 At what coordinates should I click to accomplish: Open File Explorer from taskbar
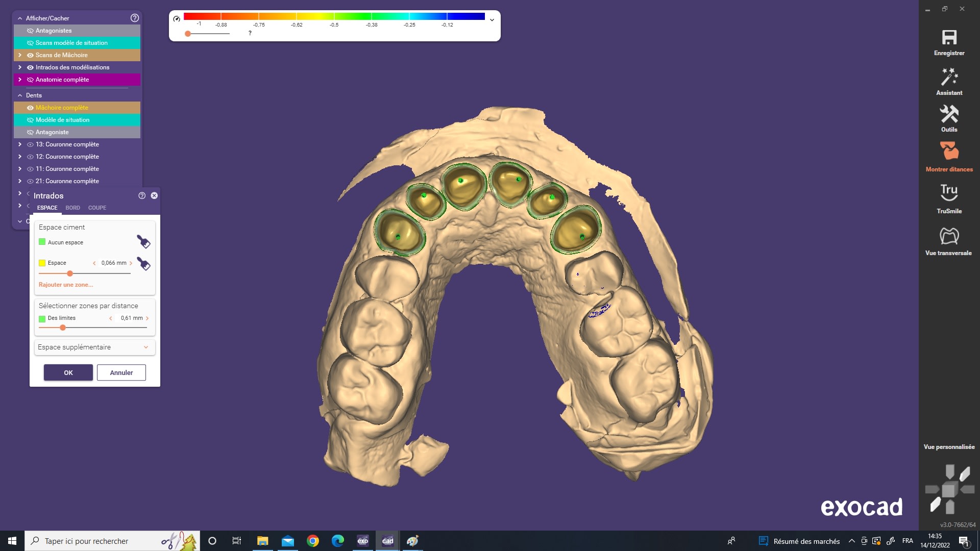(x=263, y=541)
